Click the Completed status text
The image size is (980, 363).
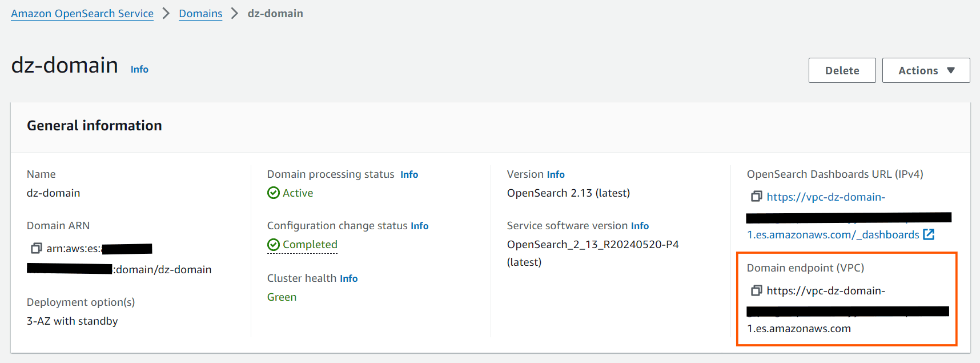tap(310, 245)
